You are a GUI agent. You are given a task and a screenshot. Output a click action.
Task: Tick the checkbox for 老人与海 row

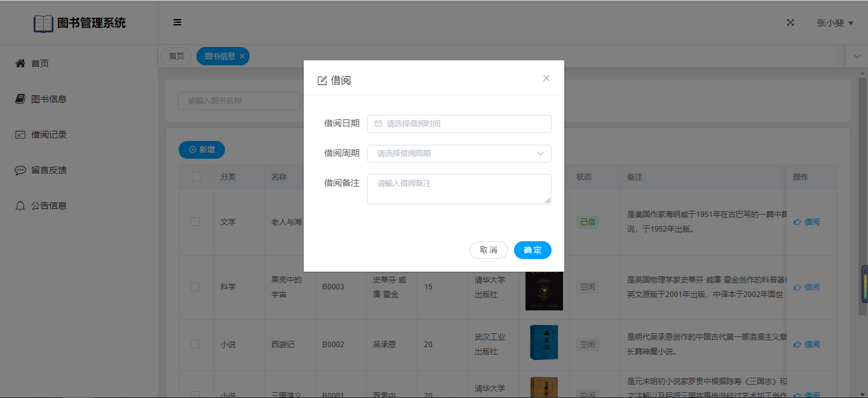point(195,222)
